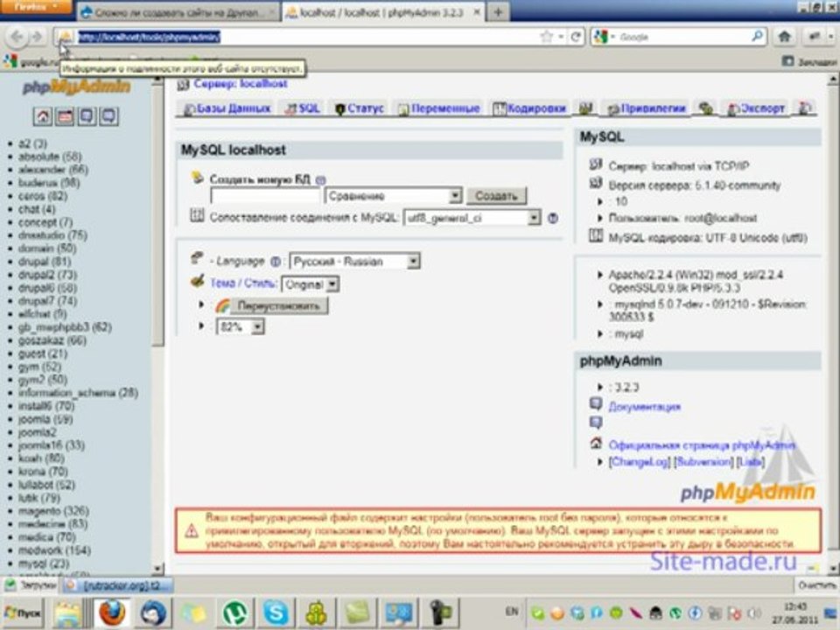Click the site identity icon in address bar
Viewport: 840px width, 630px height.
point(65,37)
